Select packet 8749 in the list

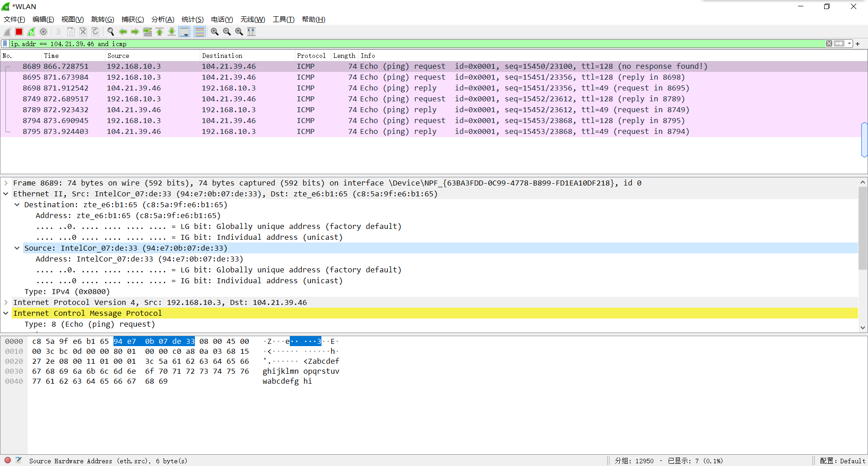pyautogui.click(x=181, y=99)
